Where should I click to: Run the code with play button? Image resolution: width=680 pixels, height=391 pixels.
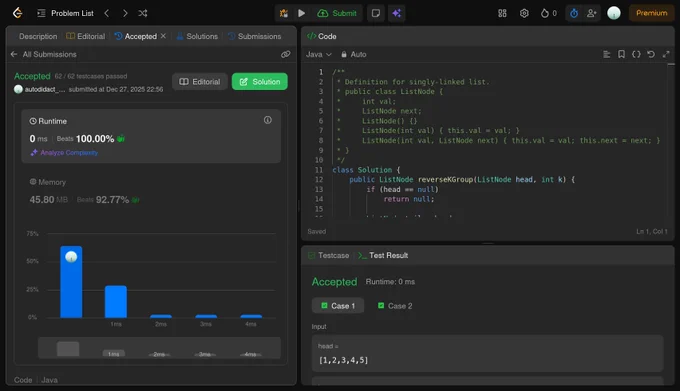point(301,13)
